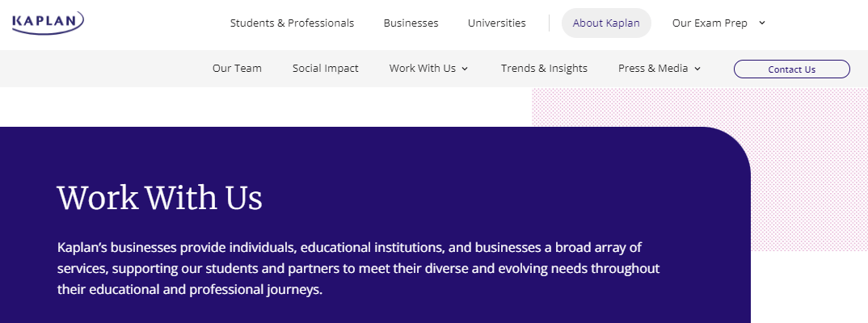Open the Universities nav link

(496, 23)
